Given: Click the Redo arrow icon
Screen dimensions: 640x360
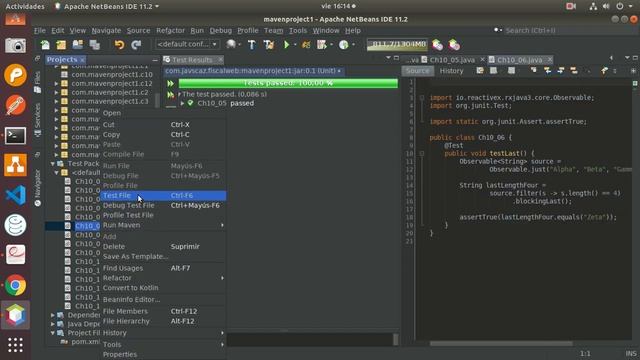Looking at the screenshot, I should (136, 44).
